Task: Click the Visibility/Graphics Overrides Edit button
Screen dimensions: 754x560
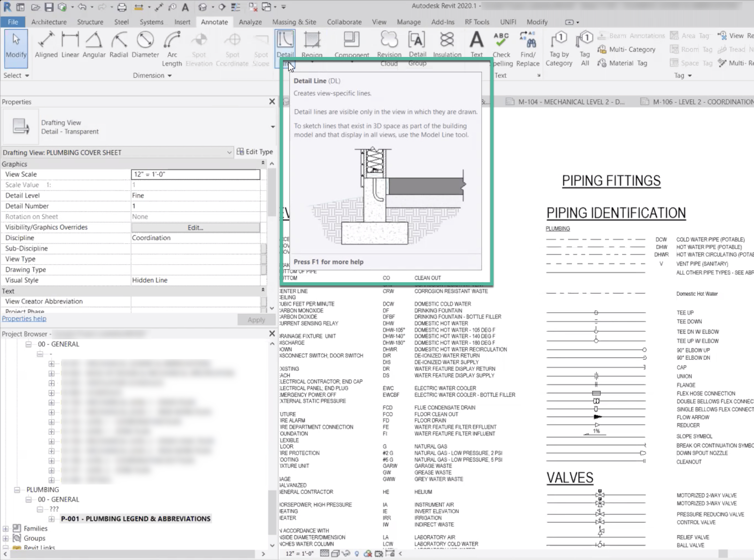Action: point(195,227)
